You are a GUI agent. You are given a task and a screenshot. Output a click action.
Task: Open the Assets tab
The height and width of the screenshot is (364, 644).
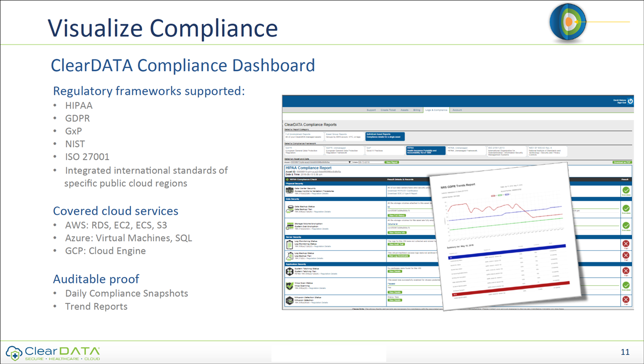pyautogui.click(x=405, y=110)
